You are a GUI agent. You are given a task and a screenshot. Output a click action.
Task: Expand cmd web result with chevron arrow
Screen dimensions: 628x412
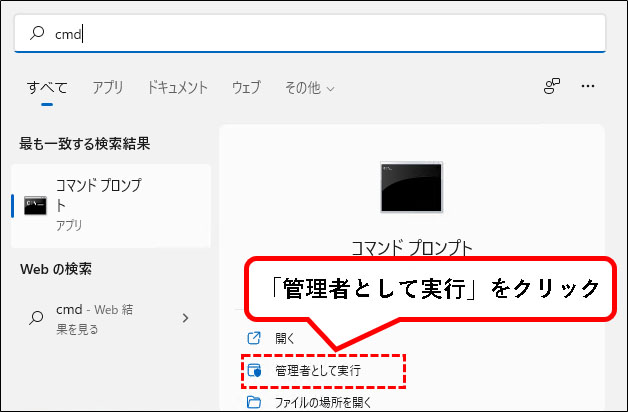coord(185,318)
